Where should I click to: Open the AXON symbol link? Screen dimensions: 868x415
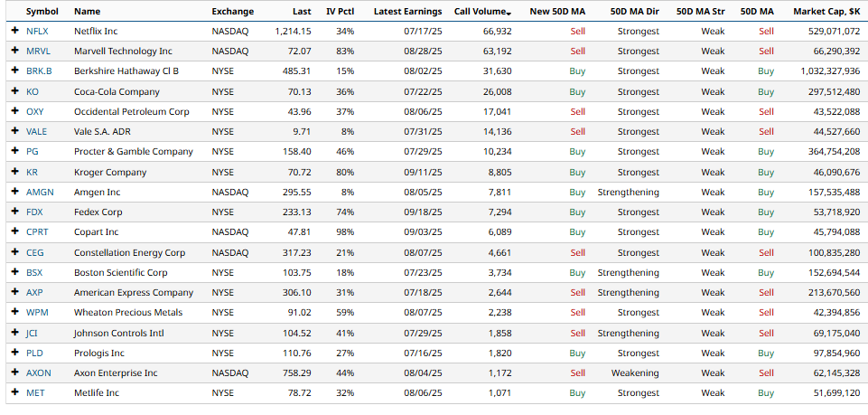pyautogui.click(x=38, y=373)
